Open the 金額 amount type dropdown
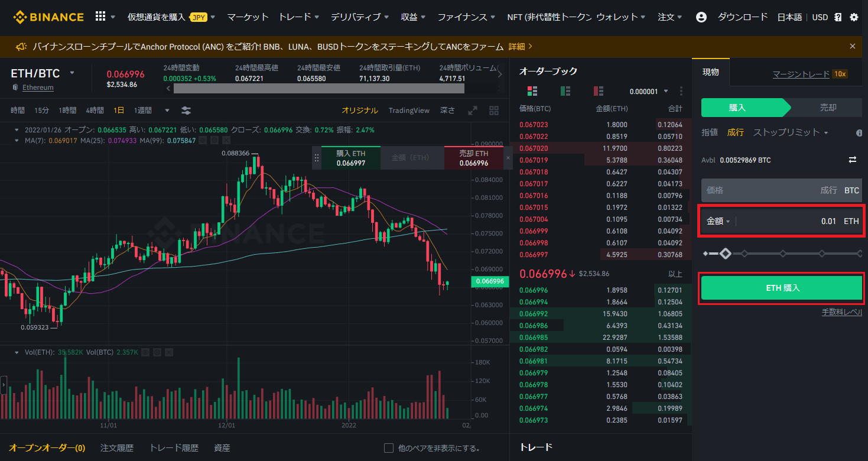The width and height of the screenshot is (868, 461). (719, 221)
